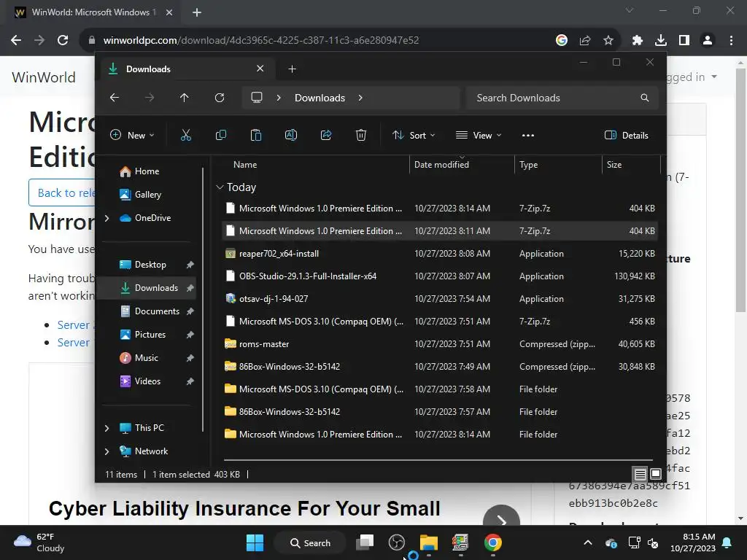
Task: Click the Back to releases button on webpage
Action: click(x=62, y=192)
